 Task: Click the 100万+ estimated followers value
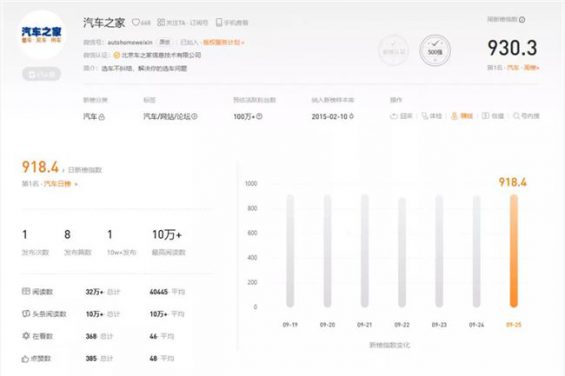click(244, 116)
